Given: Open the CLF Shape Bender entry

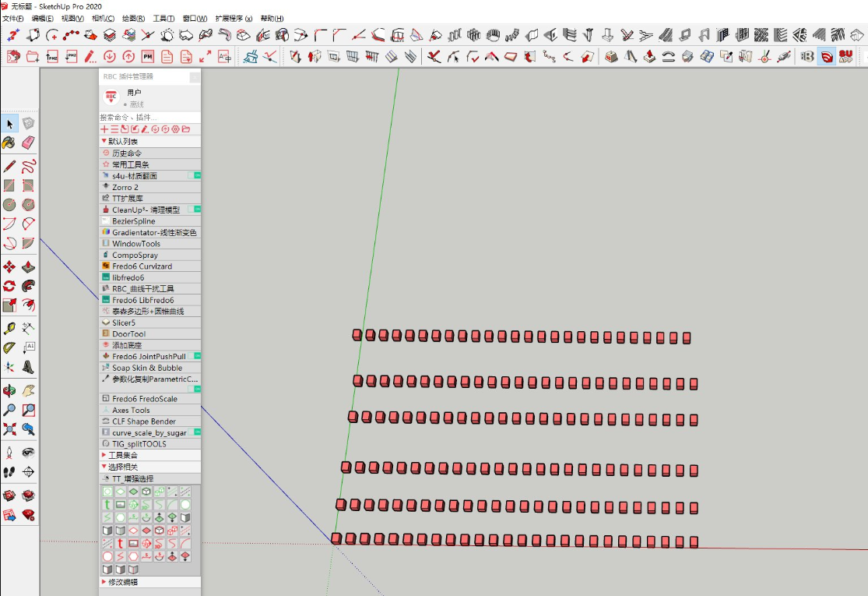Looking at the screenshot, I should [150, 421].
